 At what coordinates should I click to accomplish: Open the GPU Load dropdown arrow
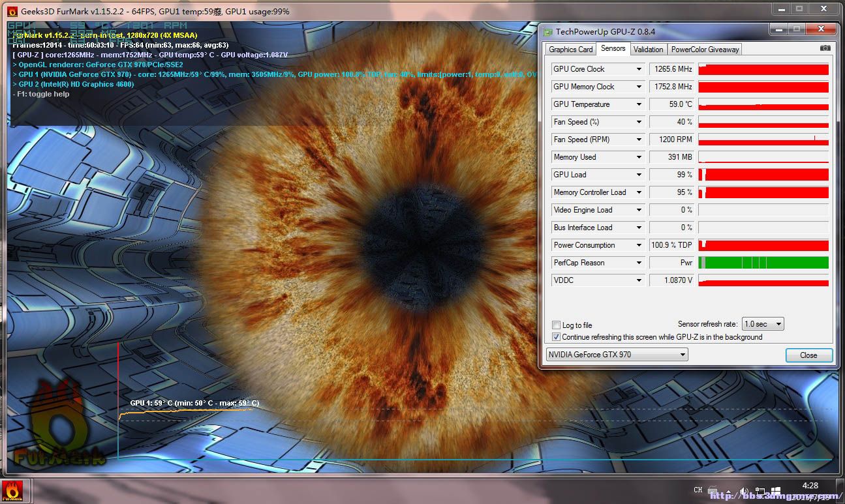(x=639, y=175)
